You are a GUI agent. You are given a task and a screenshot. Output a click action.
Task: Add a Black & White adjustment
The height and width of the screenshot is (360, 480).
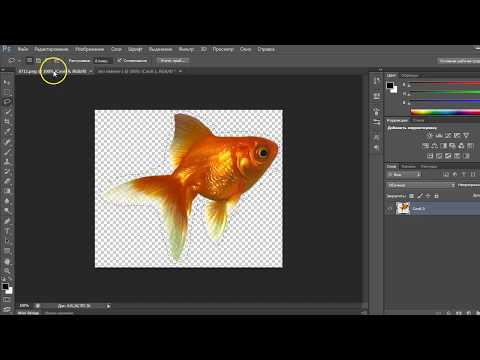point(444,146)
